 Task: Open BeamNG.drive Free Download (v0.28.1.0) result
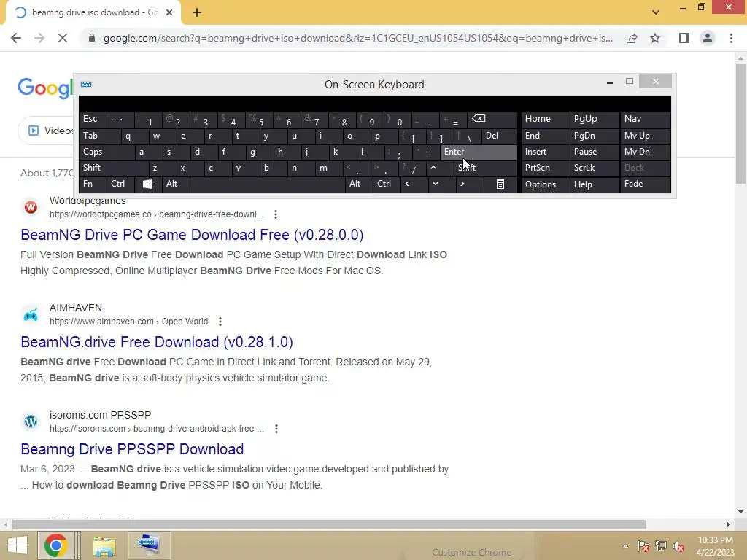coord(157,342)
